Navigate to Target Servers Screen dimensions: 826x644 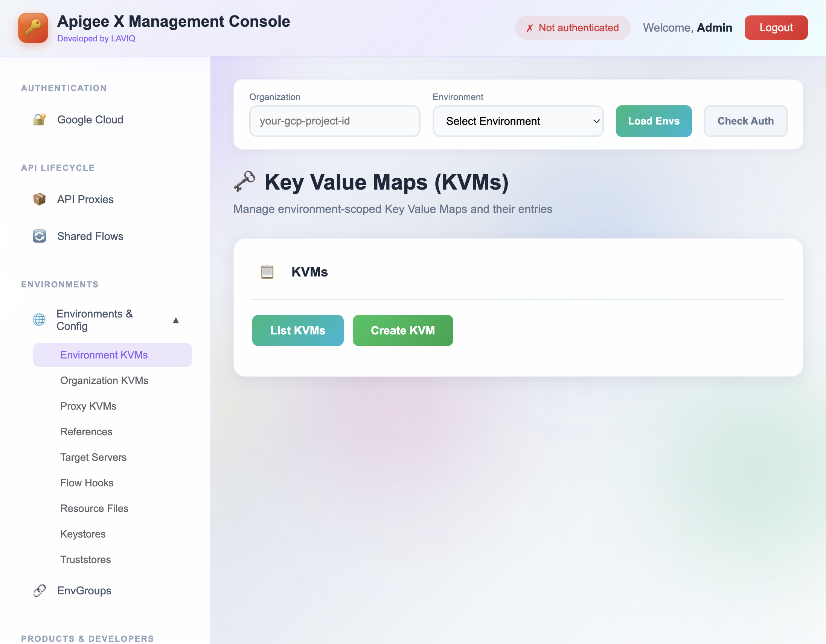[x=93, y=457]
